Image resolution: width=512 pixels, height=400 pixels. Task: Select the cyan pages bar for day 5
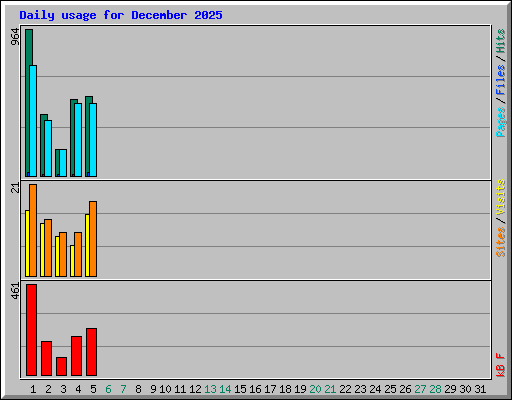(x=93, y=140)
